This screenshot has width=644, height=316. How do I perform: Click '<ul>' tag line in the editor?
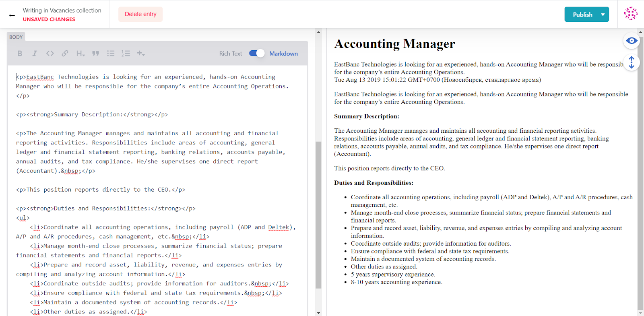(x=23, y=218)
